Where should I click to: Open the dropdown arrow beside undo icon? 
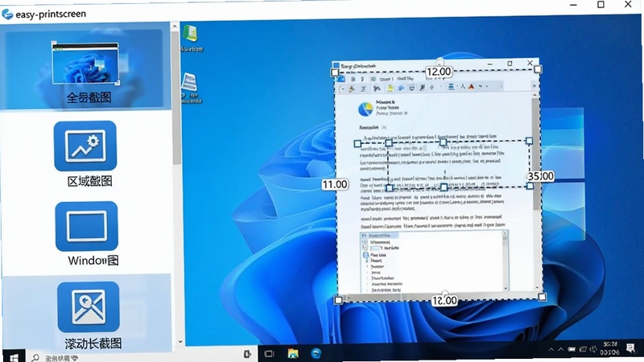[487, 86]
